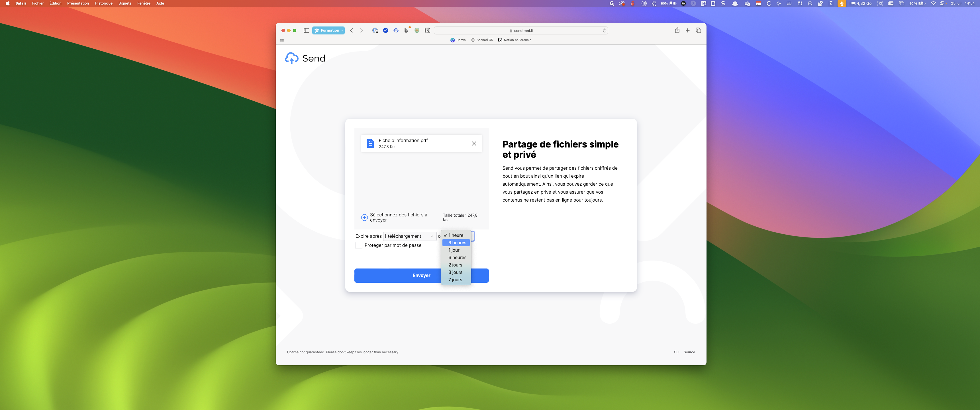980x410 pixels.
Task: Open the Formation profile dropdown
Action: click(328, 30)
